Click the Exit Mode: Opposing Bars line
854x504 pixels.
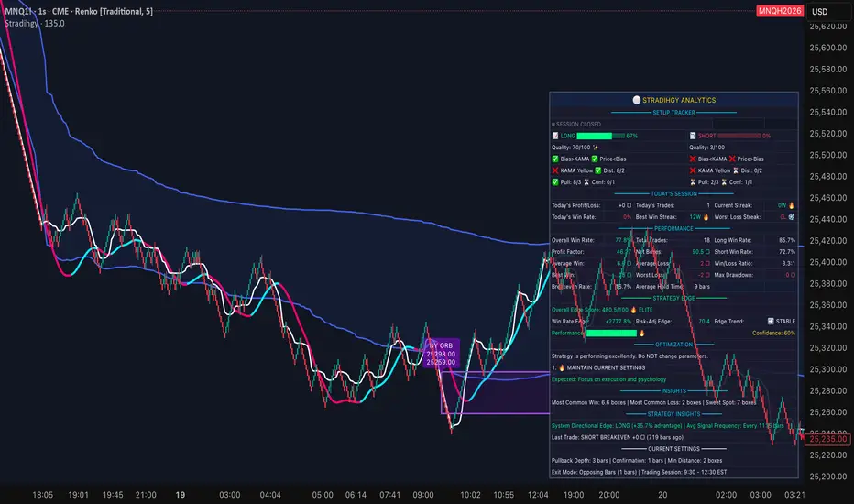(639, 473)
